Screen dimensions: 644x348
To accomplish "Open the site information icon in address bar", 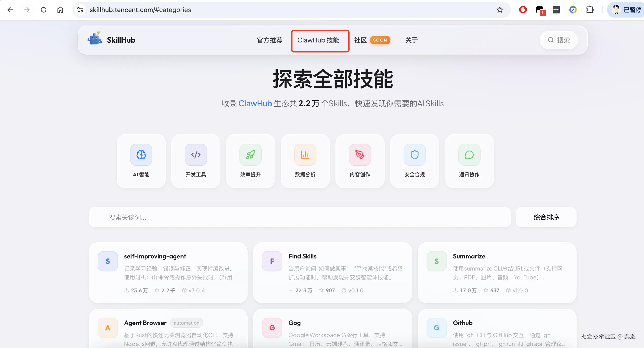I will 80,10.
